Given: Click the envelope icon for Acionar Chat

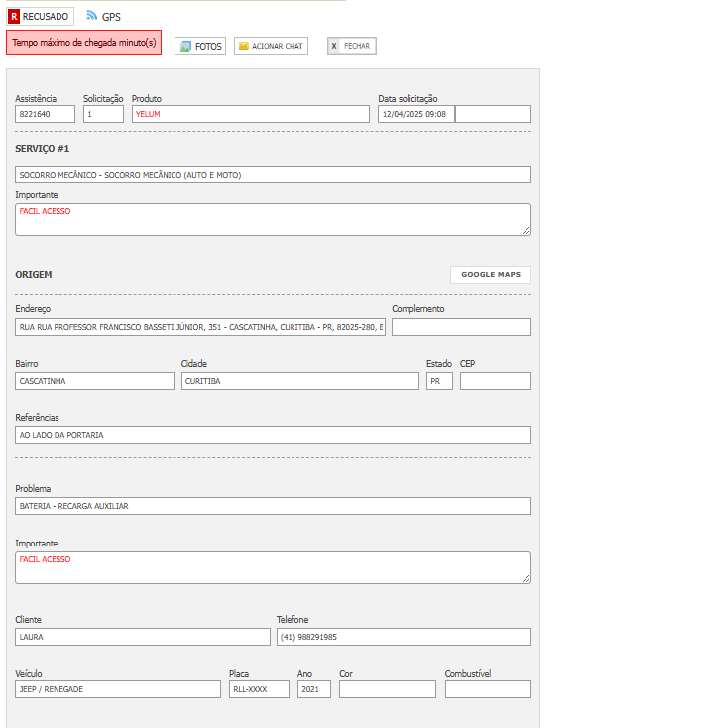Looking at the screenshot, I should (x=243, y=46).
